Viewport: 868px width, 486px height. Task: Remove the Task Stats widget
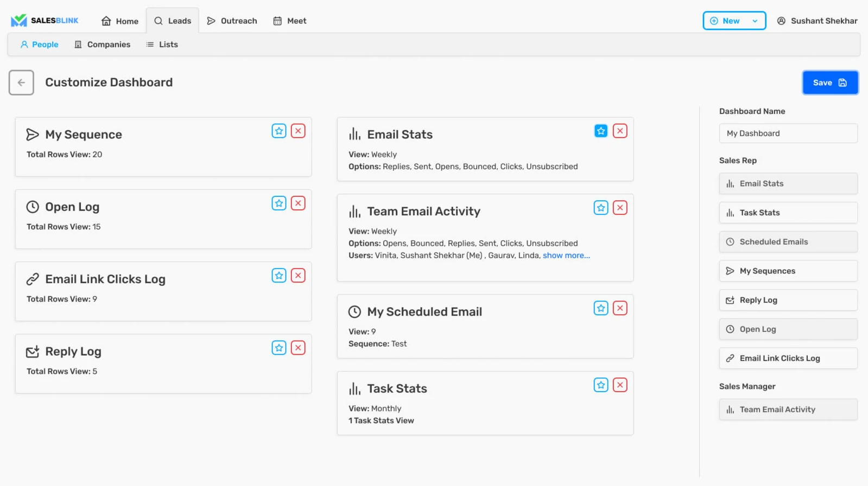point(620,385)
